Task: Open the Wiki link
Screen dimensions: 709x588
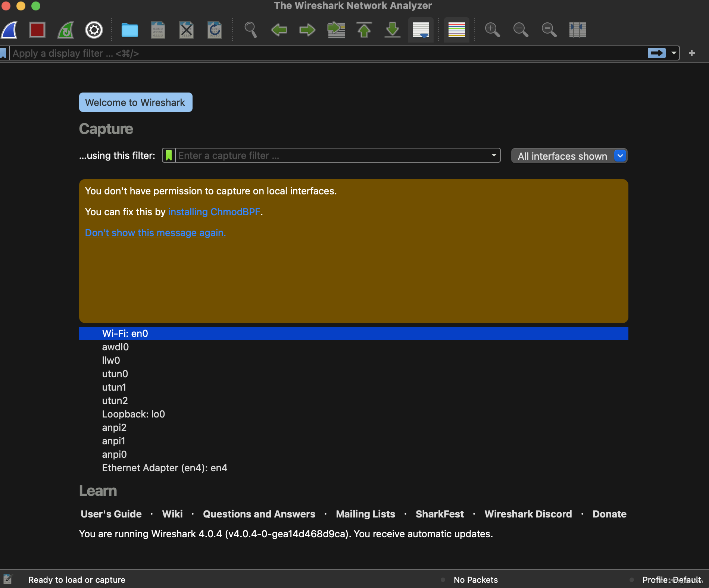Action: [172, 514]
